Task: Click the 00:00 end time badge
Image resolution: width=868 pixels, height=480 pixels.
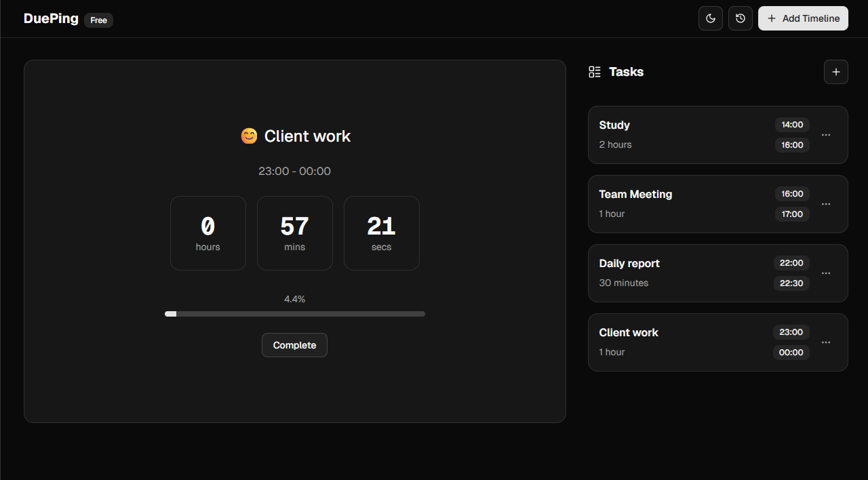Action: tap(791, 353)
